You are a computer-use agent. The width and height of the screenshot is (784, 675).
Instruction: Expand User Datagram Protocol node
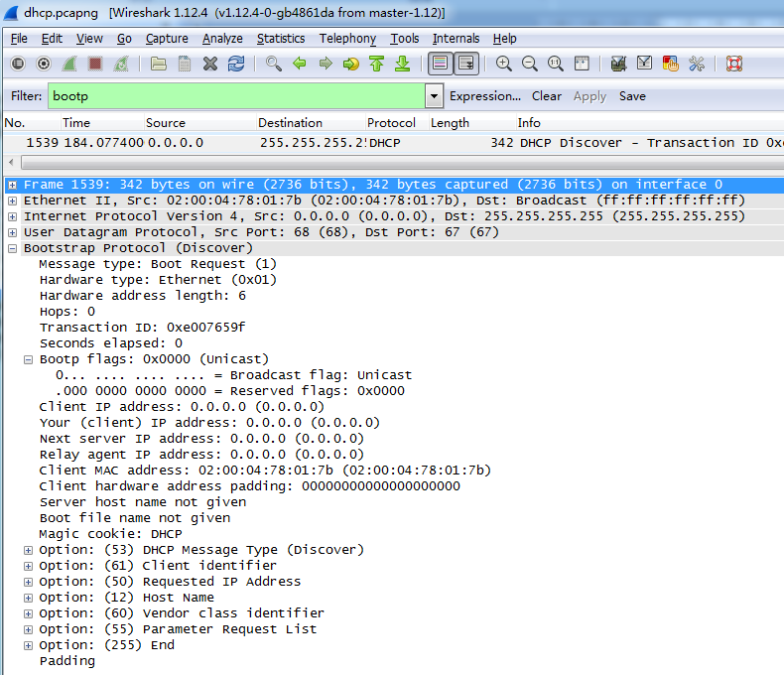(13, 232)
